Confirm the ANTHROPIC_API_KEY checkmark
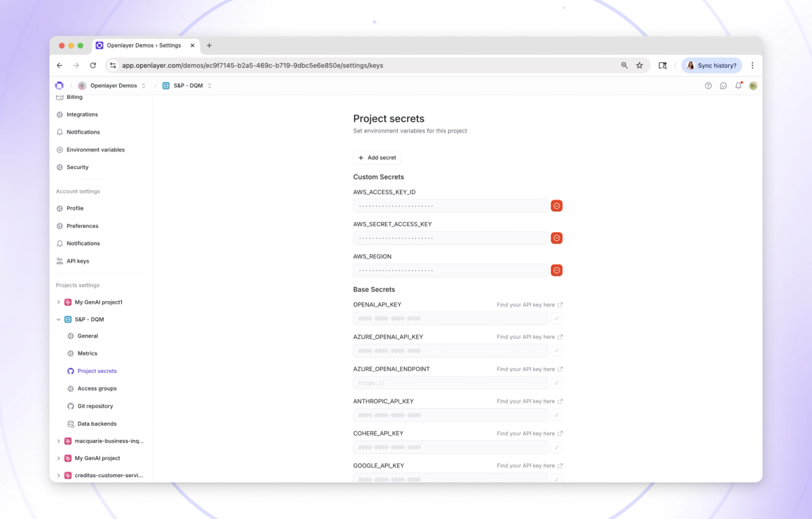Screen dimensions: 812x519 pos(556,415)
